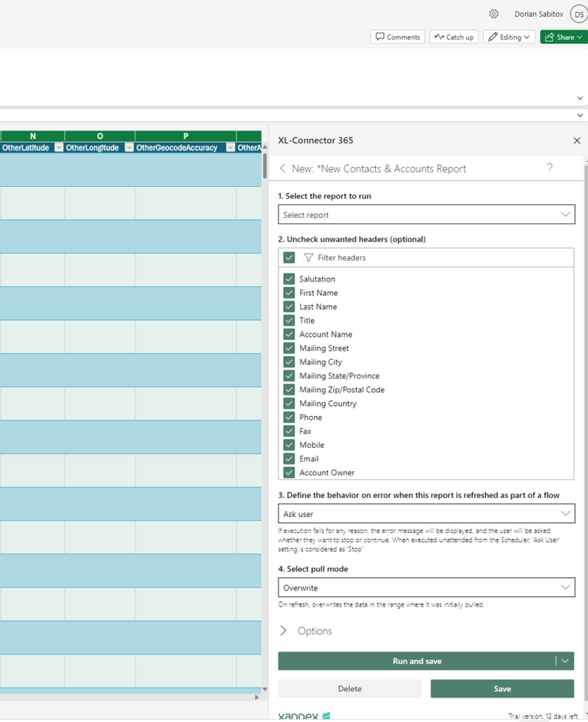This screenshot has height=722, width=588.
Task: Uncheck the First Name header
Action: point(289,293)
